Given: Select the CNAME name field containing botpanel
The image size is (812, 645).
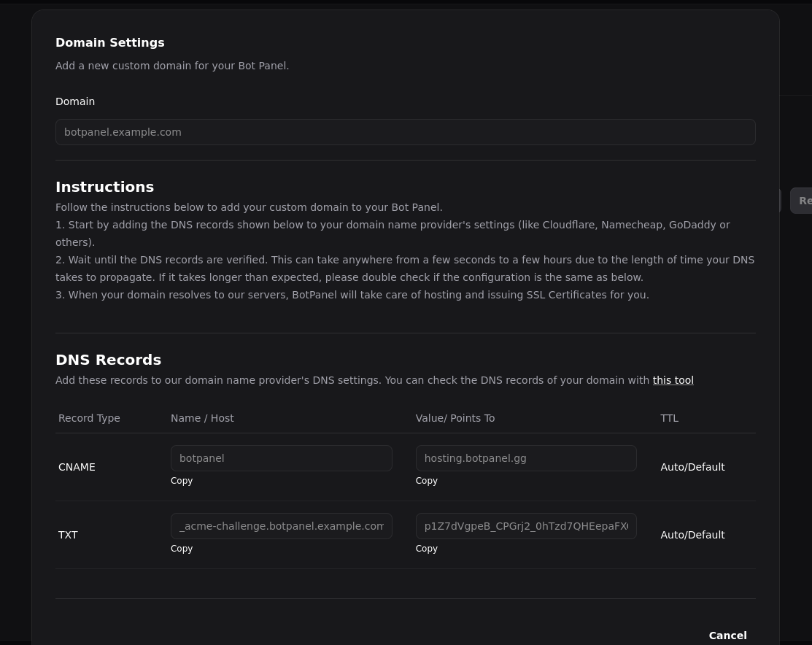Looking at the screenshot, I should pos(281,458).
